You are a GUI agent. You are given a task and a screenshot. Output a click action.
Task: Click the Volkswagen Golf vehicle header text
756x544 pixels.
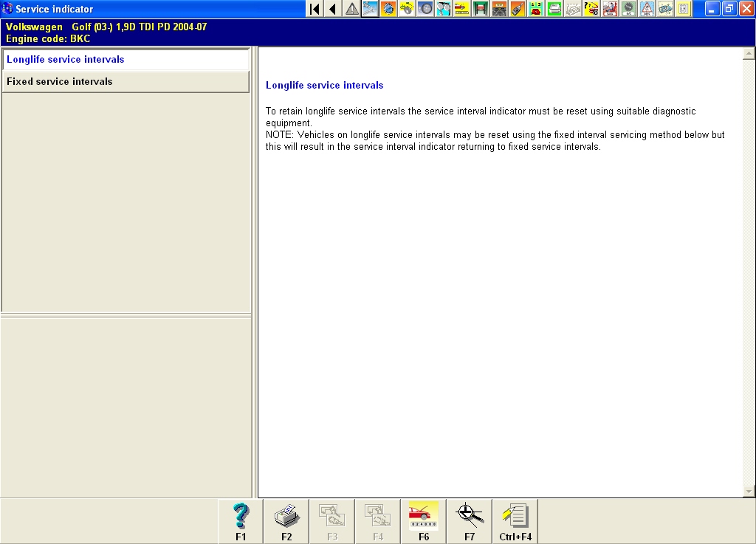(106, 27)
